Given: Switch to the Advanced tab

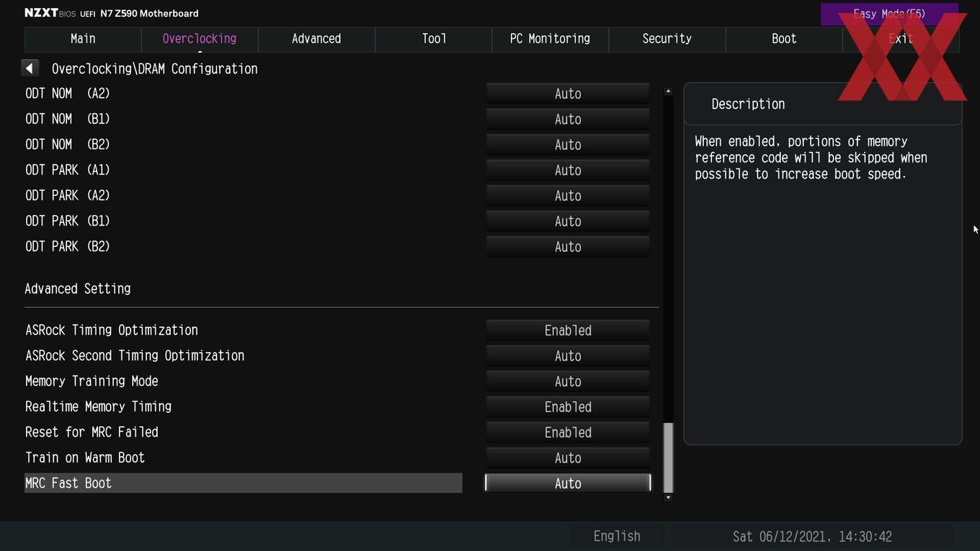Looking at the screenshot, I should point(316,39).
